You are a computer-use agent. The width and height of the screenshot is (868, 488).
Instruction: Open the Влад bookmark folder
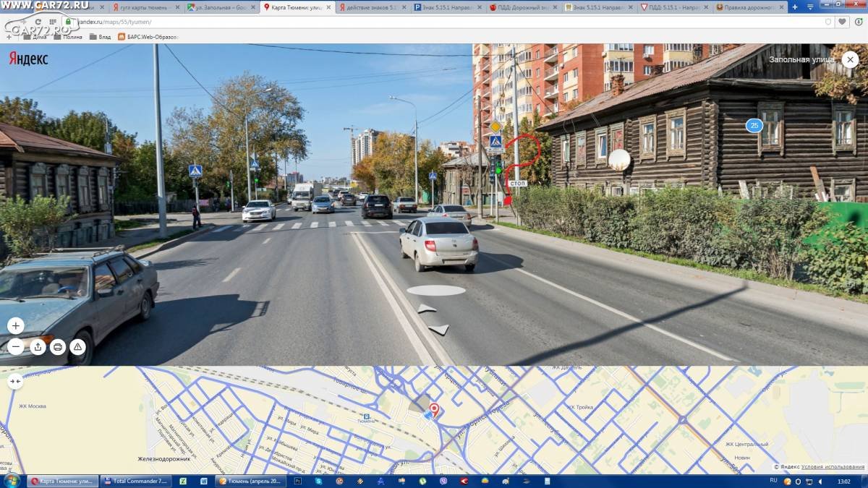[x=100, y=36]
